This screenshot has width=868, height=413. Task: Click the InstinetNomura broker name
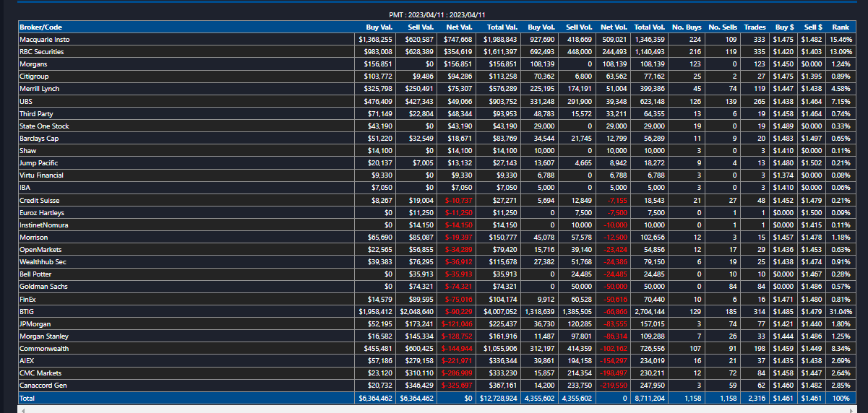coord(43,225)
